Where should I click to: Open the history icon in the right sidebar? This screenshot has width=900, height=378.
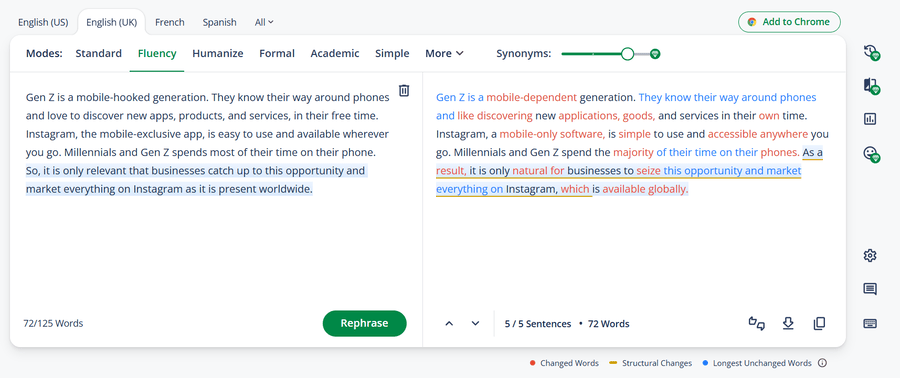[x=871, y=52]
